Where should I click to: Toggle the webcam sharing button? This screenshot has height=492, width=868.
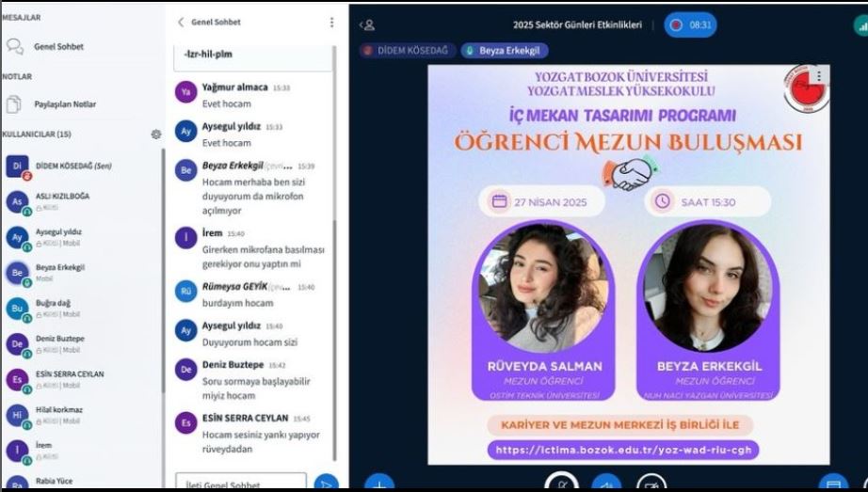[x=651, y=484]
